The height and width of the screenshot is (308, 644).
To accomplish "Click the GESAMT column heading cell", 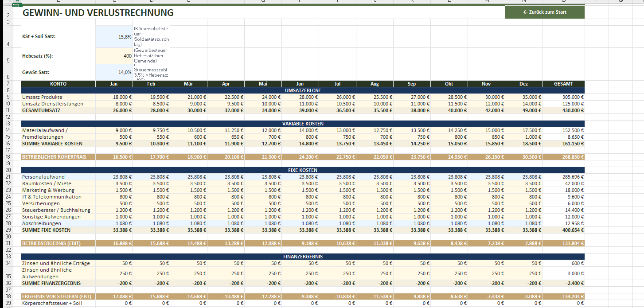I will click(563, 84).
